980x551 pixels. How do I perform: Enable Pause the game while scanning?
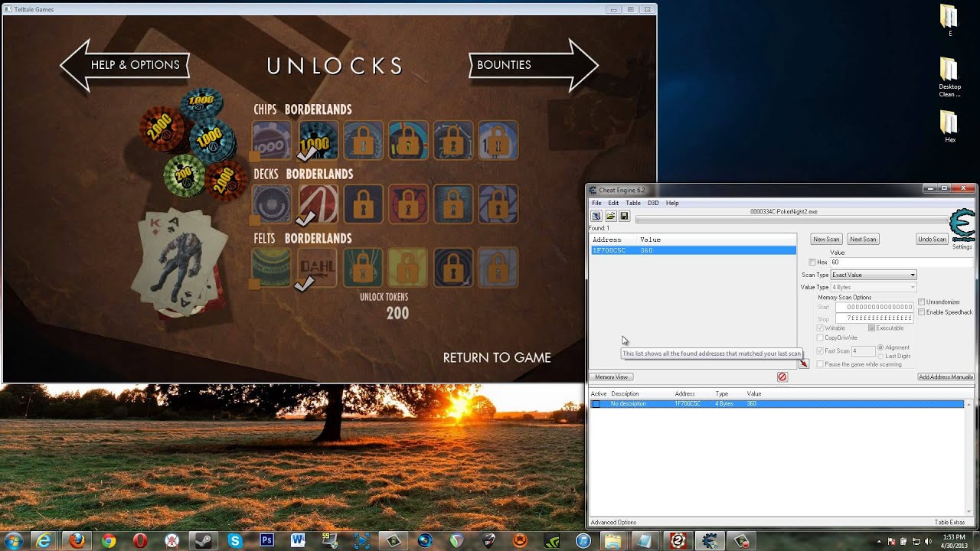pyautogui.click(x=820, y=364)
